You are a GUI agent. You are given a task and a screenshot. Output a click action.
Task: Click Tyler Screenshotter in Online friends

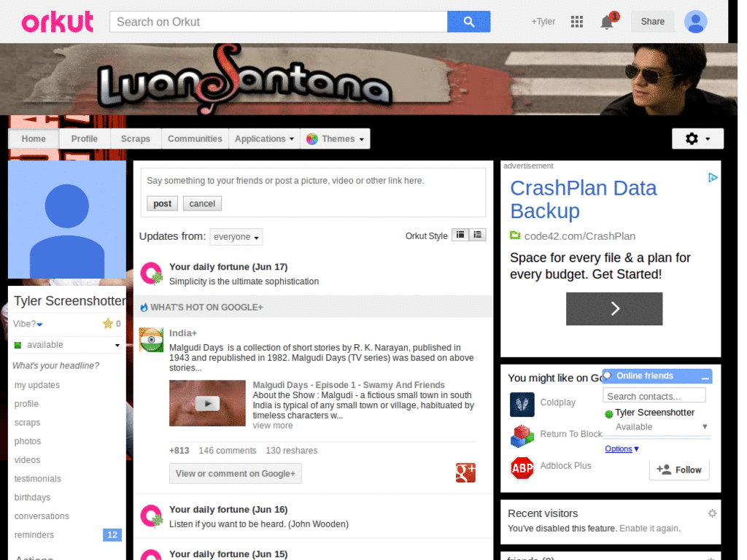(x=654, y=413)
